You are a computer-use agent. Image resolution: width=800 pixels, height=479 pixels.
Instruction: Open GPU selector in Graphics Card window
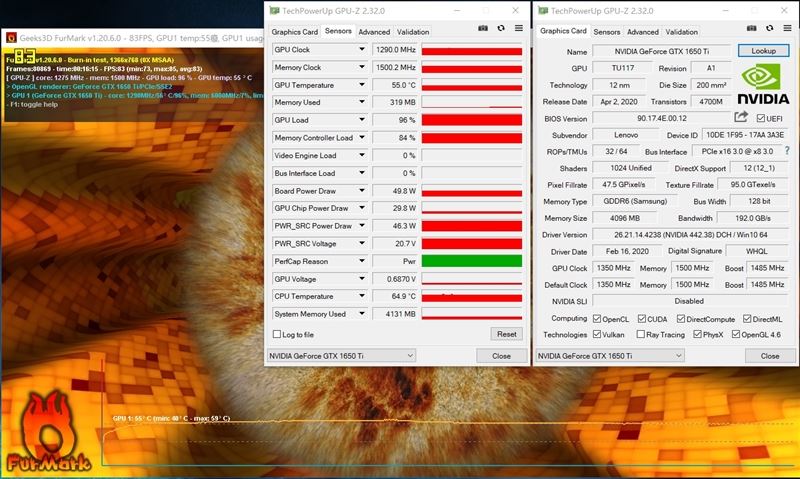click(610, 356)
